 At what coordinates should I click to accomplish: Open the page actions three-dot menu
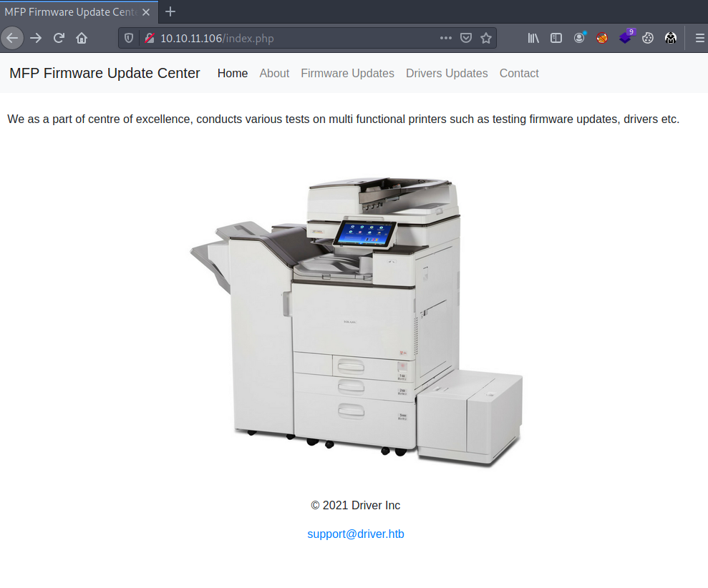tap(445, 39)
